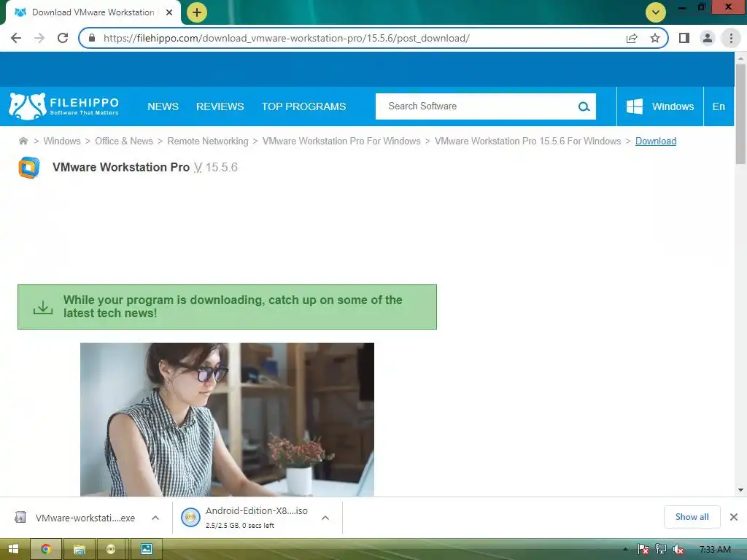Open Chrome's three-dot menu
The height and width of the screenshot is (560, 747).
tap(731, 38)
